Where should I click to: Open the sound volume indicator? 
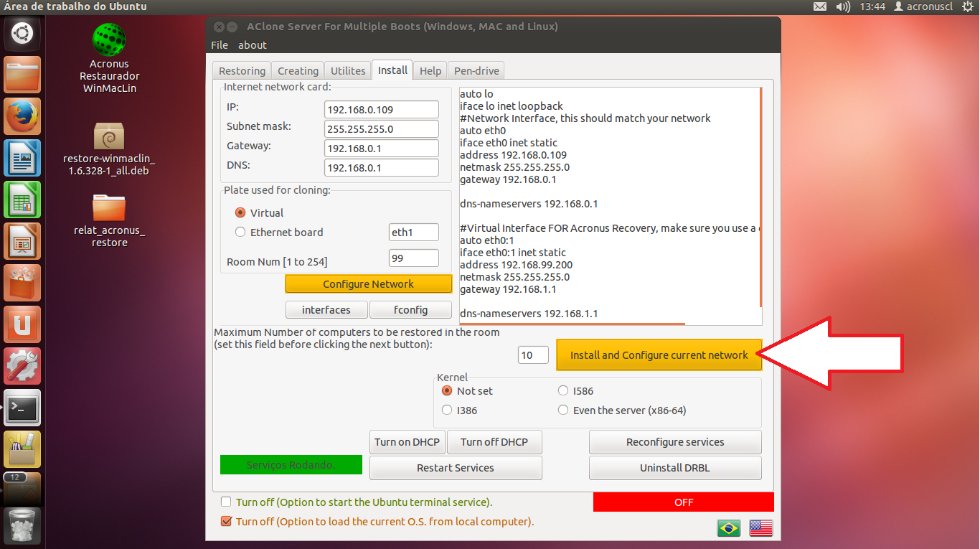pyautogui.click(x=843, y=6)
